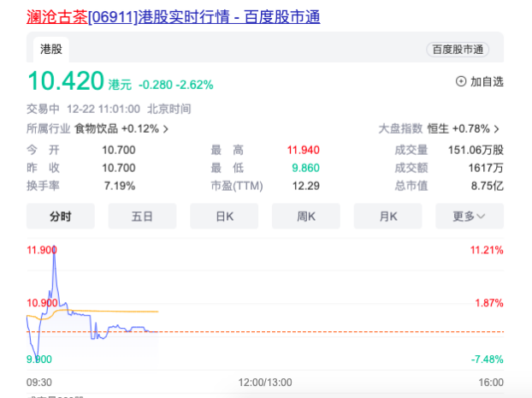Image resolution: width=532 pixels, height=398 pixels.
Task: Click time axis label 09:30
Action: 39,383
